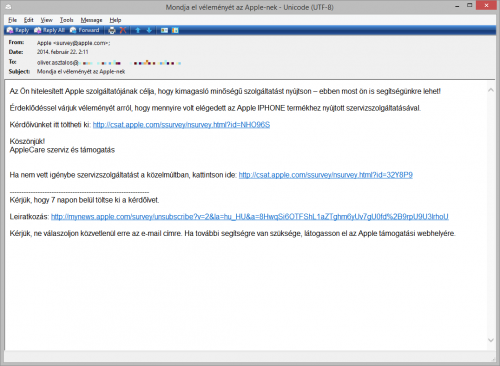Image resolution: width=500 pixels, height=366 pixels.
Task: Minimize the email window
Action: coord(457,6)
